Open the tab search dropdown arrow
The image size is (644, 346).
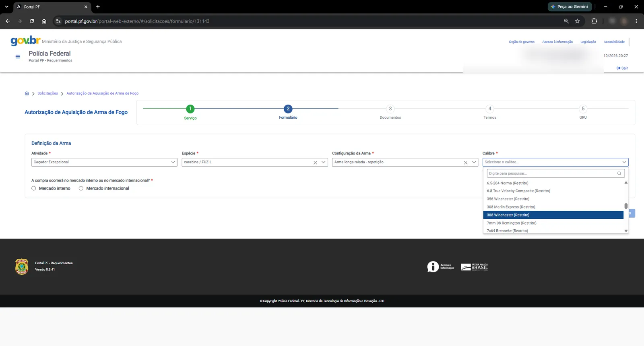coord(6,7)
